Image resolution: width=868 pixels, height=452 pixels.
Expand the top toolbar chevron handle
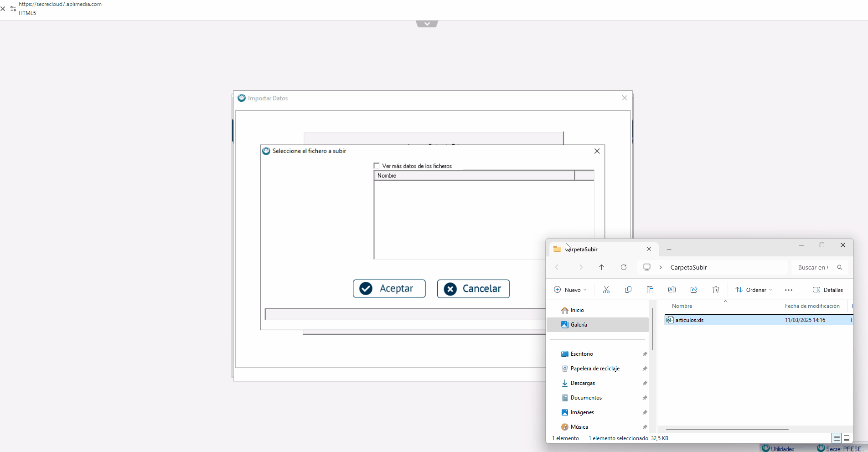(427, 24)
